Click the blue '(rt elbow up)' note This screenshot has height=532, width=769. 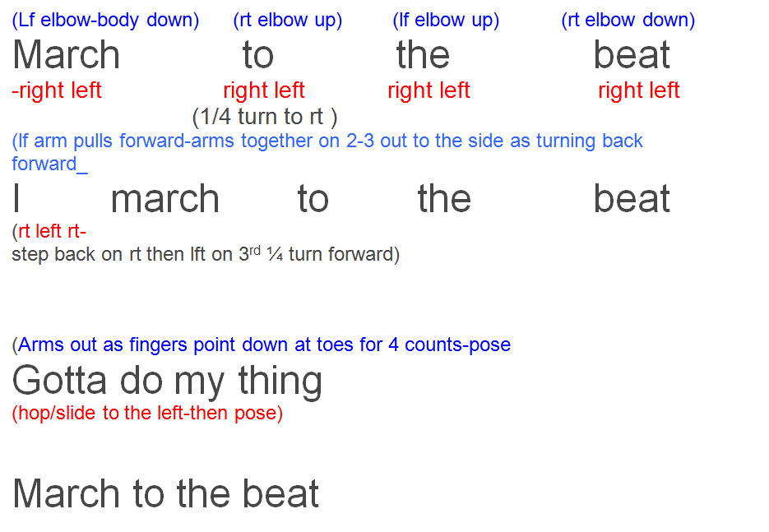point(288,21)
